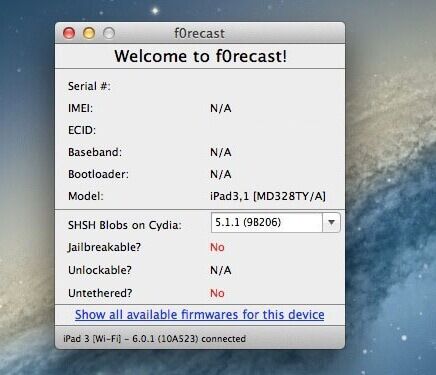Open the SHSH Blobs firmware dropdown arrow
Image resolution: width=436 pixels, height=375 pixels.
pyautogui.click(x=331, y=222)
